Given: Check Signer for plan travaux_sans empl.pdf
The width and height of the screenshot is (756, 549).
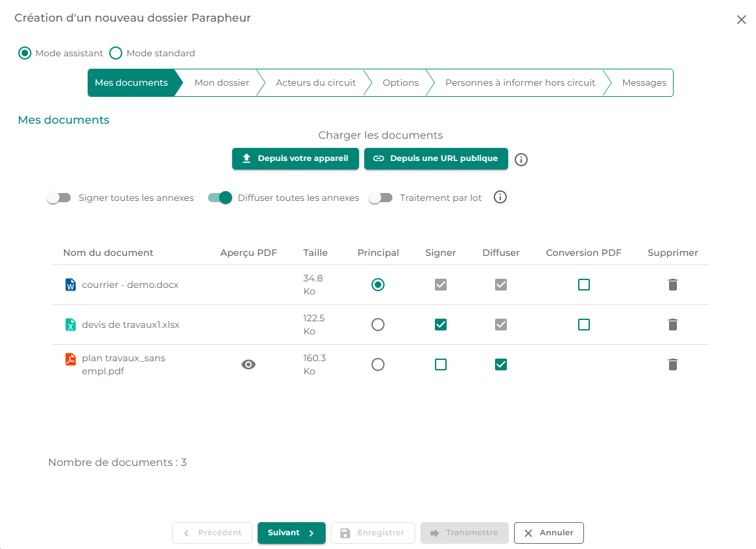Looking at the screenshot, I should click(x=441, y=364).
